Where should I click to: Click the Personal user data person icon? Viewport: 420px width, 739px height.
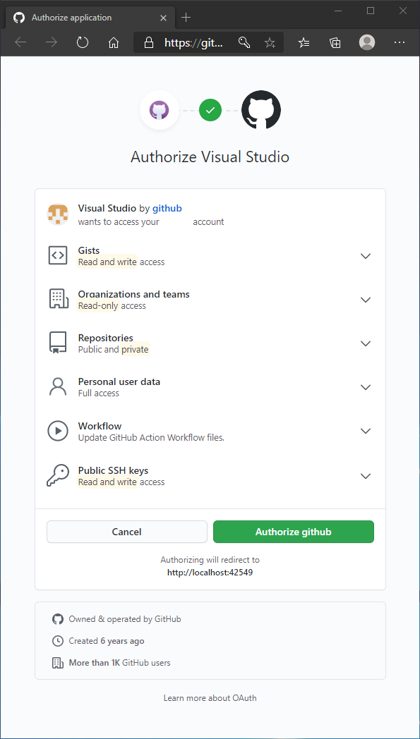click(58, 386)
